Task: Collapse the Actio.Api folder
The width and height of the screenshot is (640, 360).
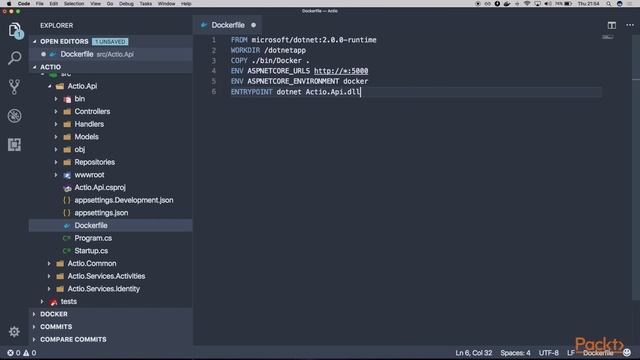Action: pos(49,86)
